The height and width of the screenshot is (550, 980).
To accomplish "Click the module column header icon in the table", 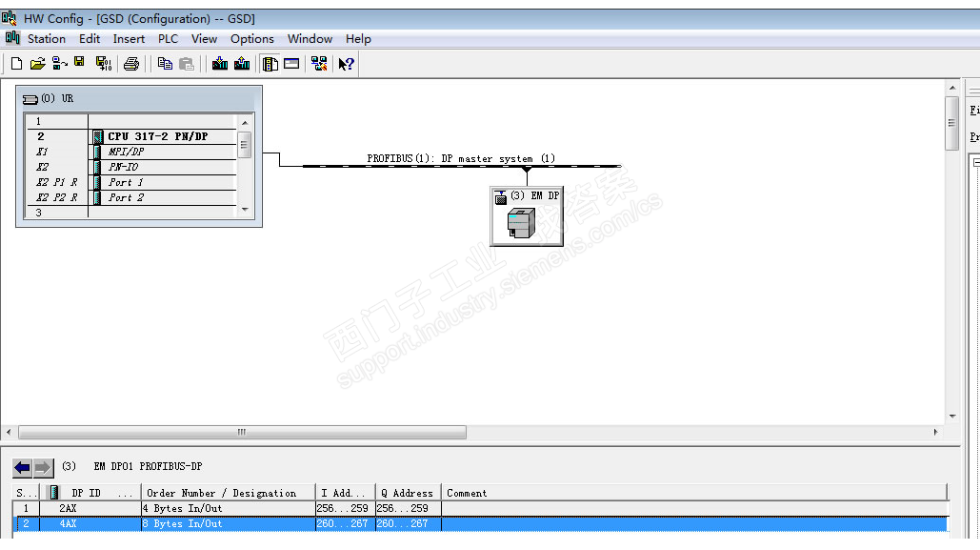I will pyautogui.click(x=54, y=493).
